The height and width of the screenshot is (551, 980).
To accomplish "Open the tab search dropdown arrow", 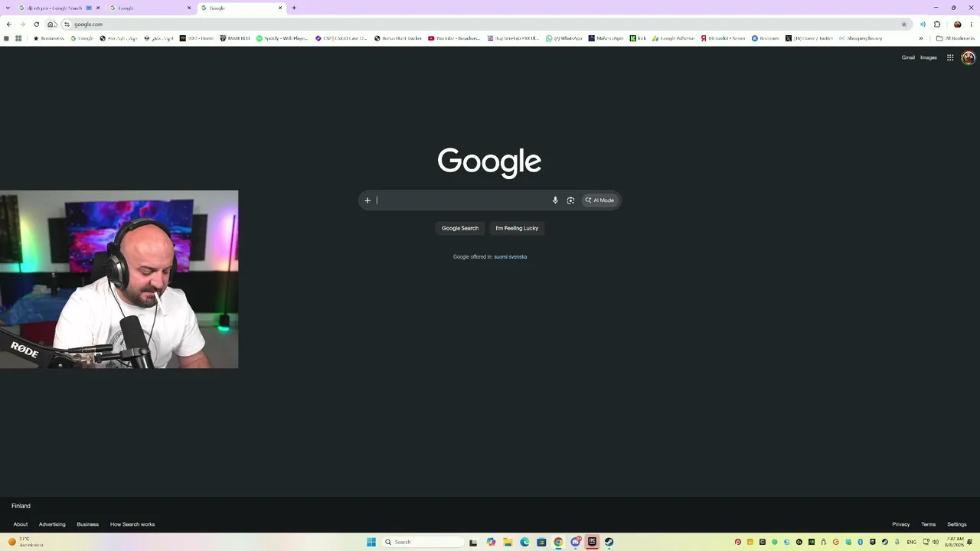I will tap(7, 8).
